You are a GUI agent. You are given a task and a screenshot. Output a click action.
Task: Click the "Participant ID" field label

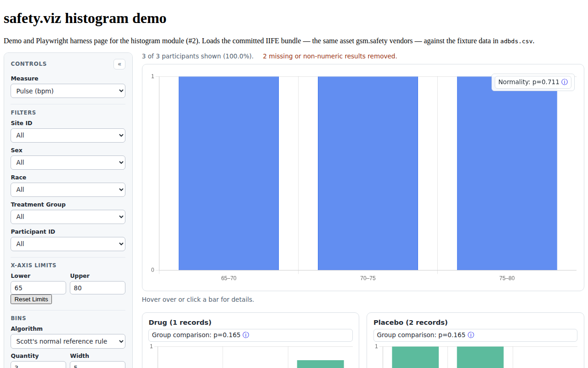pos(33,232)
